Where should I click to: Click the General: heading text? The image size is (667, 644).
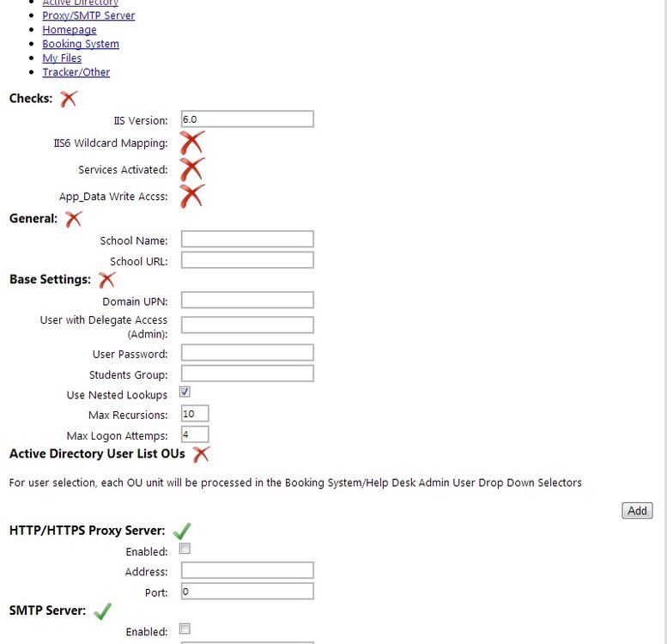pos(33,219)
